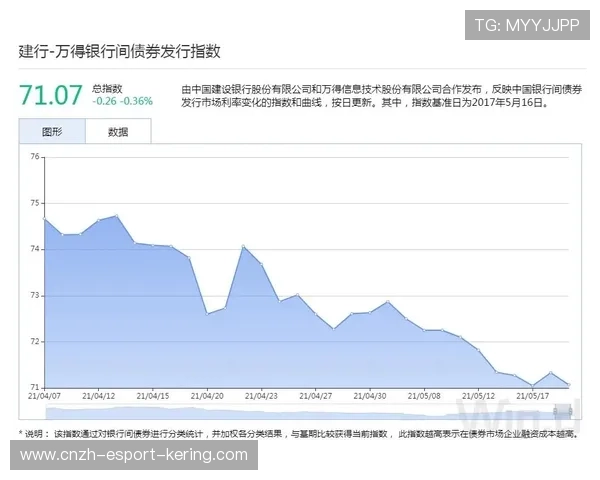600x480 pixels.
Task: Click the x-axis label 21/04/30
Action: pos(370,396)
